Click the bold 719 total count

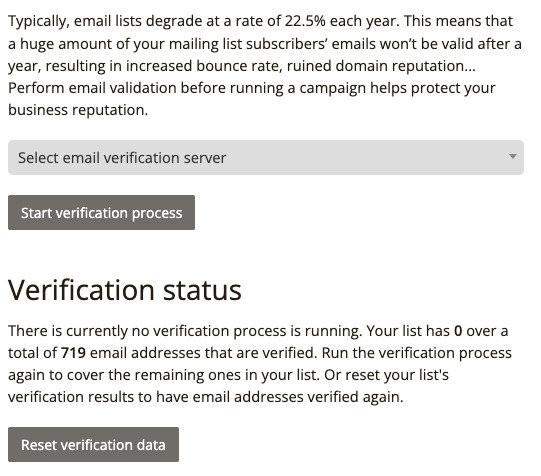click(x=73, y=353)
